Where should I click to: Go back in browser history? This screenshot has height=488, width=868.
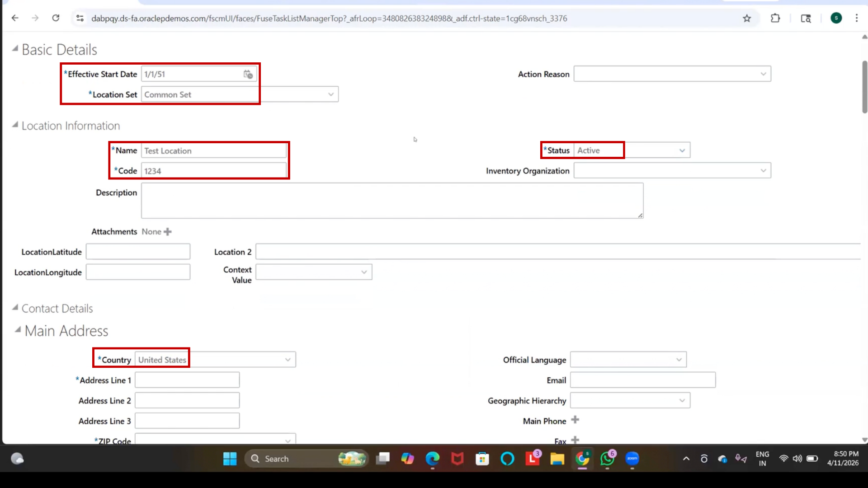[x=15, y=18]
